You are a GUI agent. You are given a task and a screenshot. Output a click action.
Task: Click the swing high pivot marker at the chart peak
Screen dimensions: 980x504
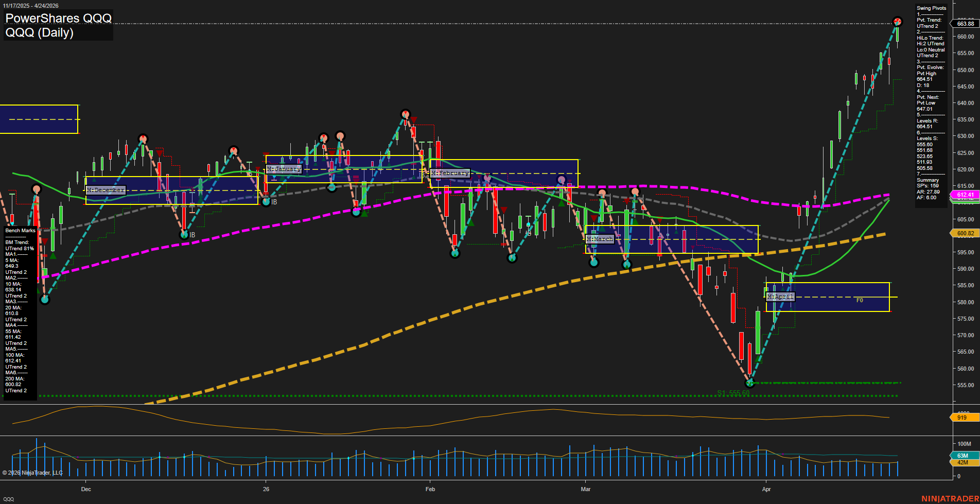[x=897, y=22]
